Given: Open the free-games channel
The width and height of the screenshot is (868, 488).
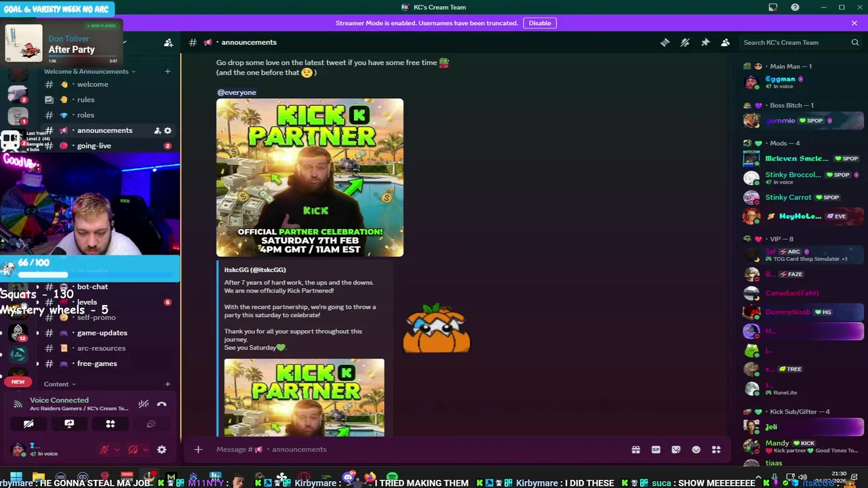Looking at the screenshot, I should (x=108, y=364).
